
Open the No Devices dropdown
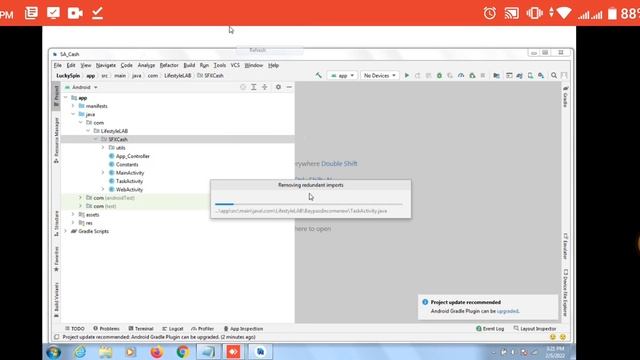380,76
